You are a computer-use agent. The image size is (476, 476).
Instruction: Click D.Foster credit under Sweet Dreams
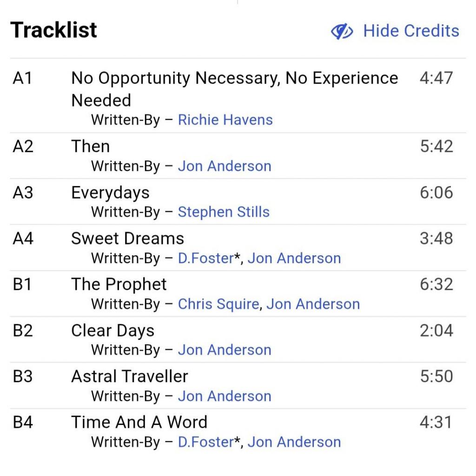(x=205, y=258)
